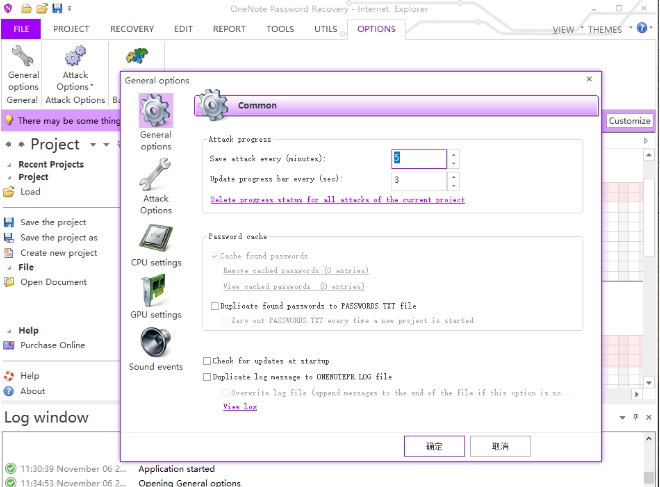Screen dimensions: 660x487
Task: Click the second folder icon in title bar
Action: point(41,8)
